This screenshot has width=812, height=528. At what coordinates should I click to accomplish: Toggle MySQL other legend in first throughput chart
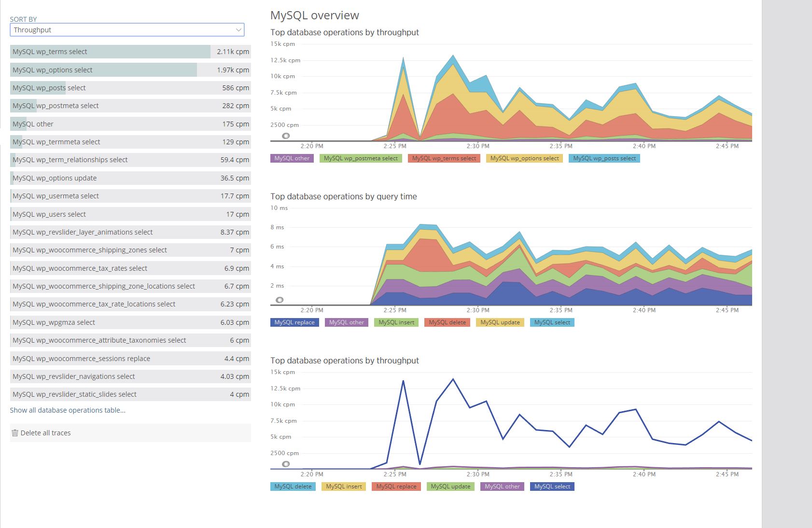click(292, 158)
